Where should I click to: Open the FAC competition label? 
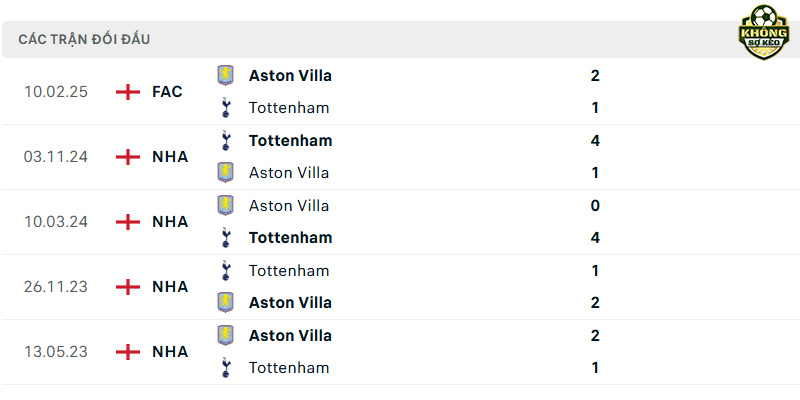(x=167, y=92)
